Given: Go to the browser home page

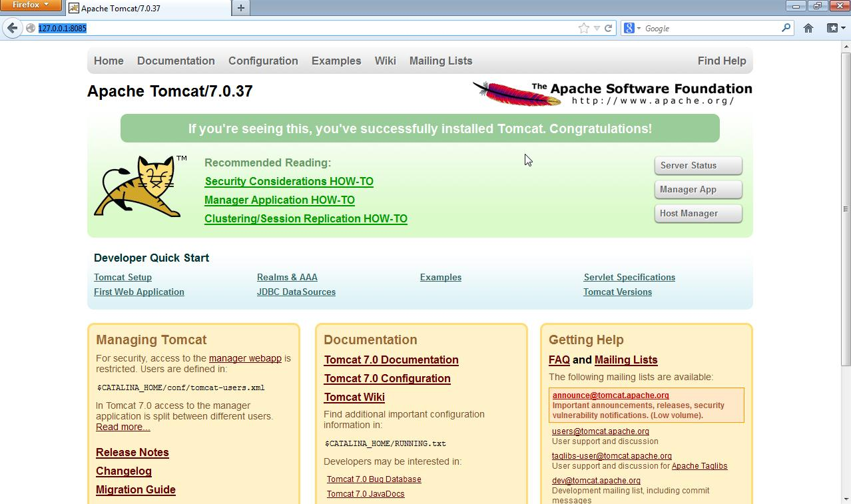Looking at the screenshot, I should point(808,28).
